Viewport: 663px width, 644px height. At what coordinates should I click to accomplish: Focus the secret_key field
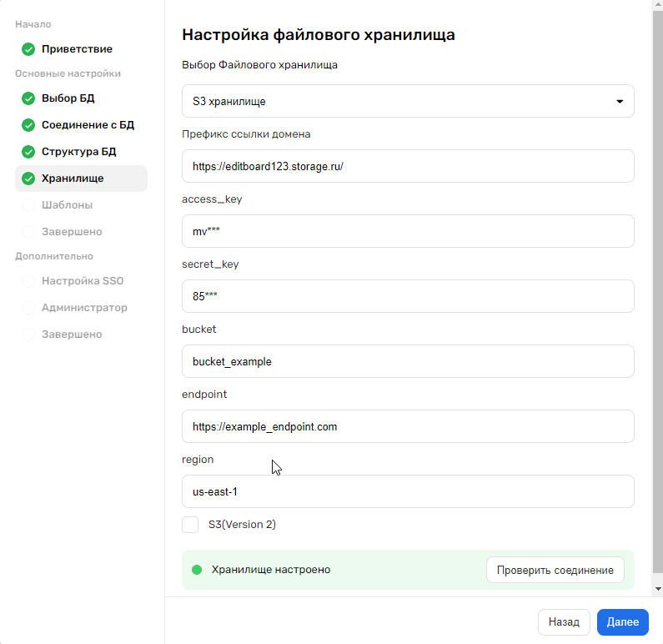[x=408, y=296]
